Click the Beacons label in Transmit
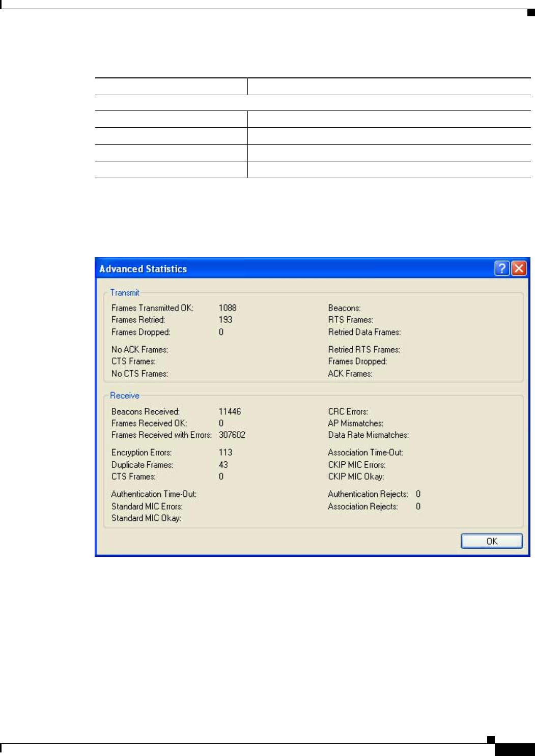Viewport: 535px width, 756px height. tap(345, 308)
